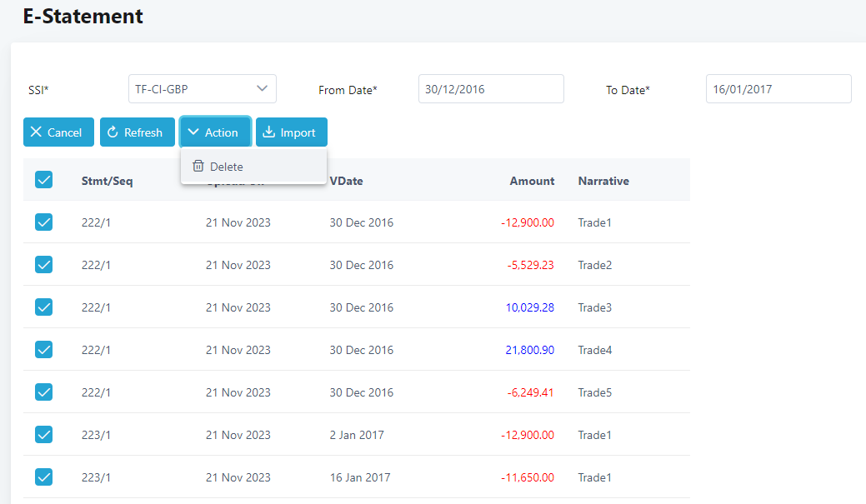Image resolution: width=866 pixels, height=504 pixels.
Task: Uncheck the row dated 2 Jan 2017
Action: pos(44,435)
